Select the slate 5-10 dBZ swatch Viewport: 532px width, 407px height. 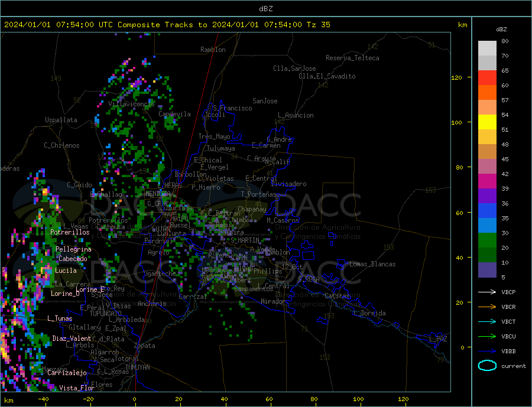[x=487, y=269]
